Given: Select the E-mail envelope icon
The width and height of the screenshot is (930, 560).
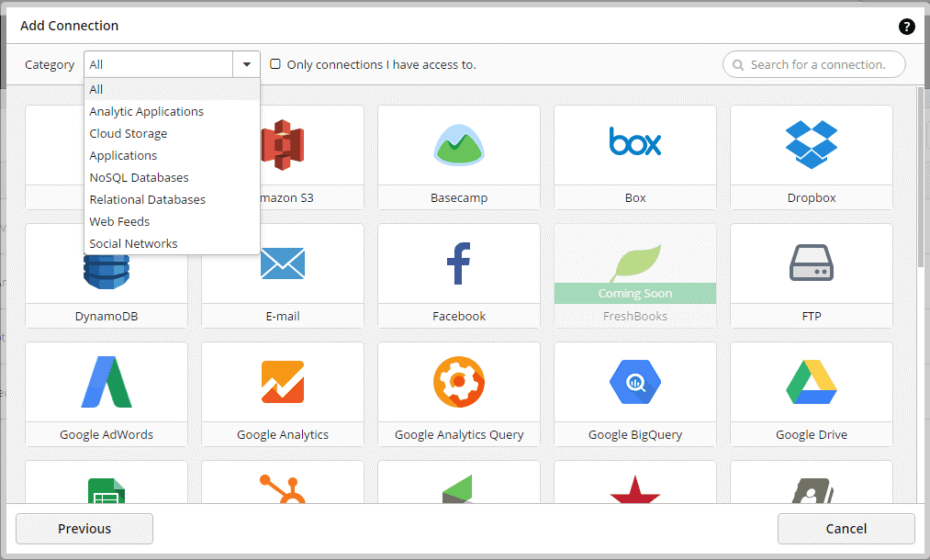Looking at the screenshot, I should pos(283,263).
